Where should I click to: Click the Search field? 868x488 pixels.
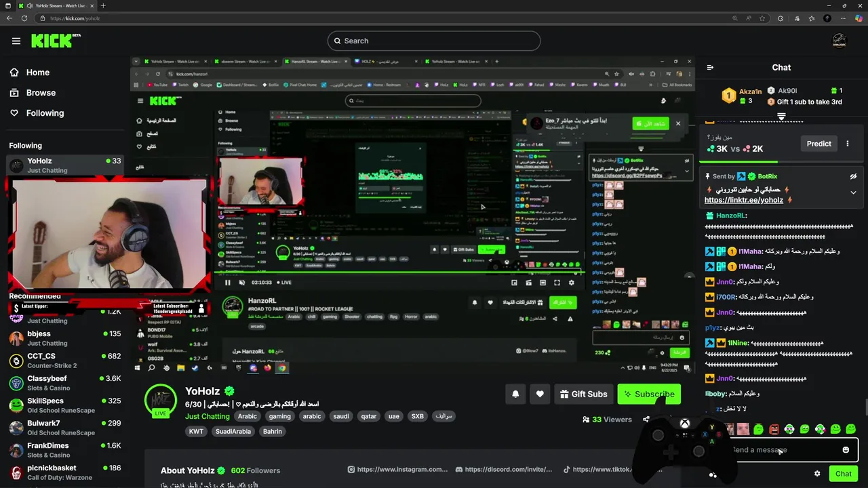tap(434, 41)
